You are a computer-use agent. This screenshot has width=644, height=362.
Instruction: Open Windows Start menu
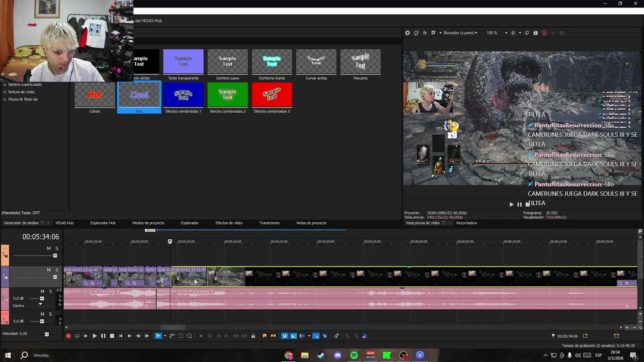click(8, 355)
